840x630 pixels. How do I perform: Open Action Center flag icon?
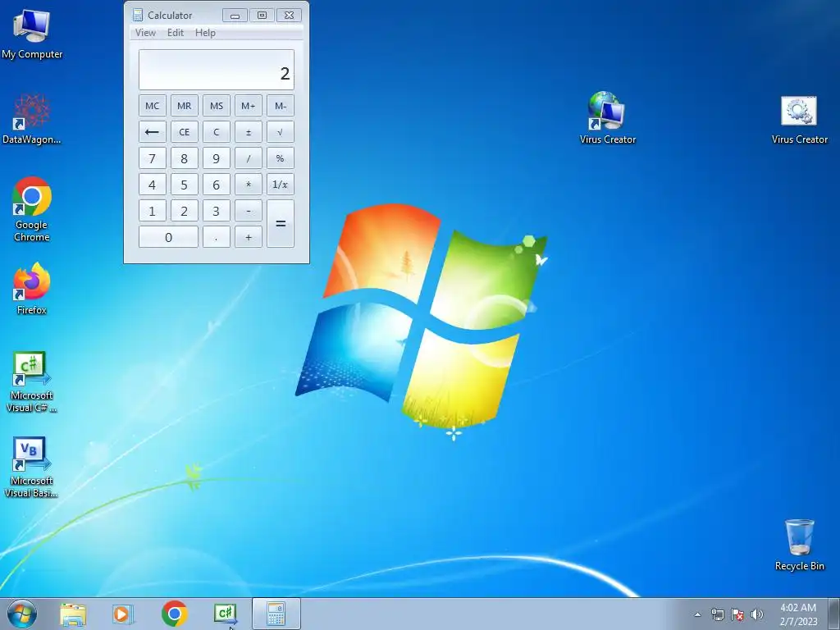(737, 614)
